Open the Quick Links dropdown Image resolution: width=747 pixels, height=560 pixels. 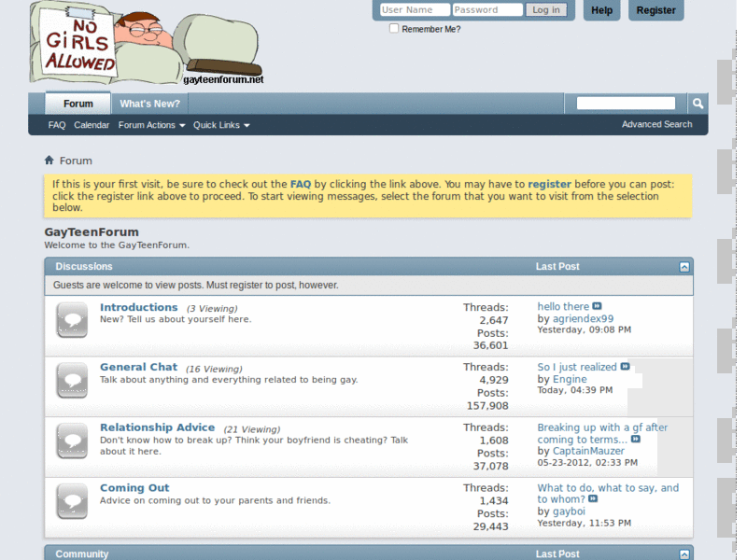coord(221,125)
